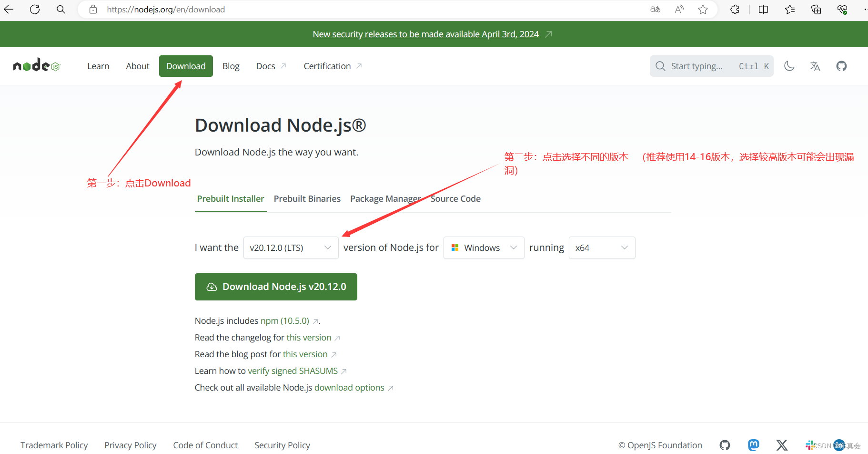Reload the page with the refresh icon
The height and width of the screenshot is (454, 868).
(35, 9)
